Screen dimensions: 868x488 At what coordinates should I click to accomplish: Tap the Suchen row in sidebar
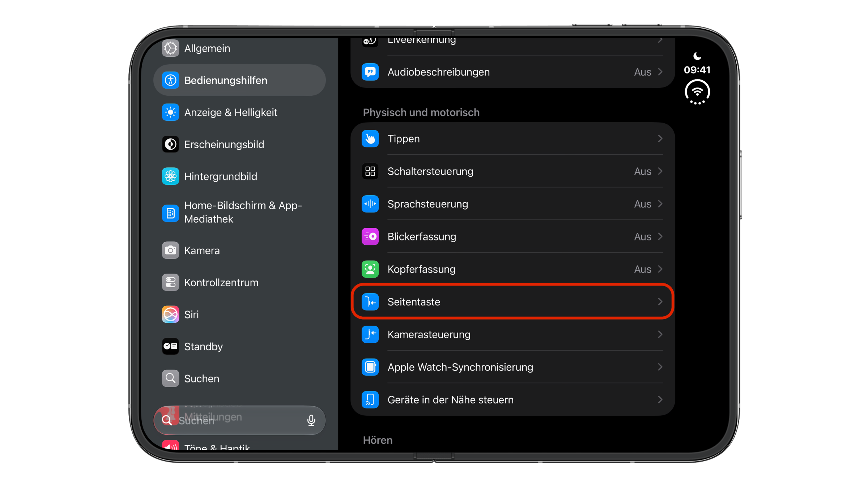239,378
